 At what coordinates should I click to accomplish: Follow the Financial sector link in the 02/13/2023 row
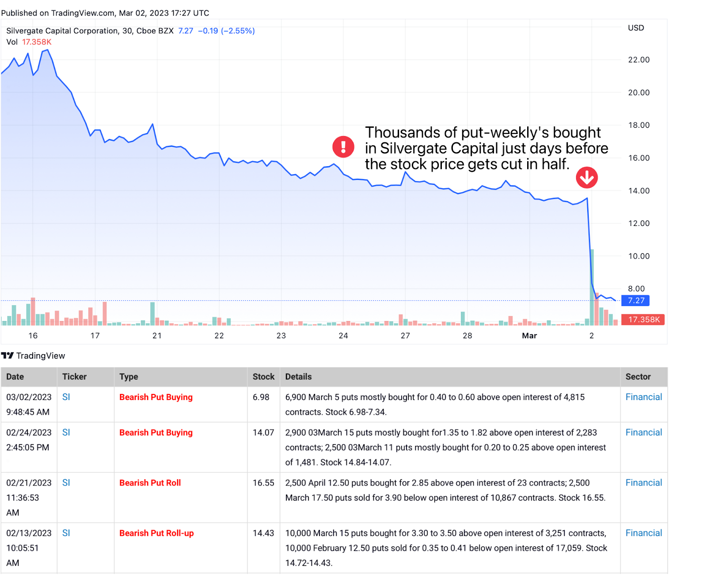coord(644,533)
